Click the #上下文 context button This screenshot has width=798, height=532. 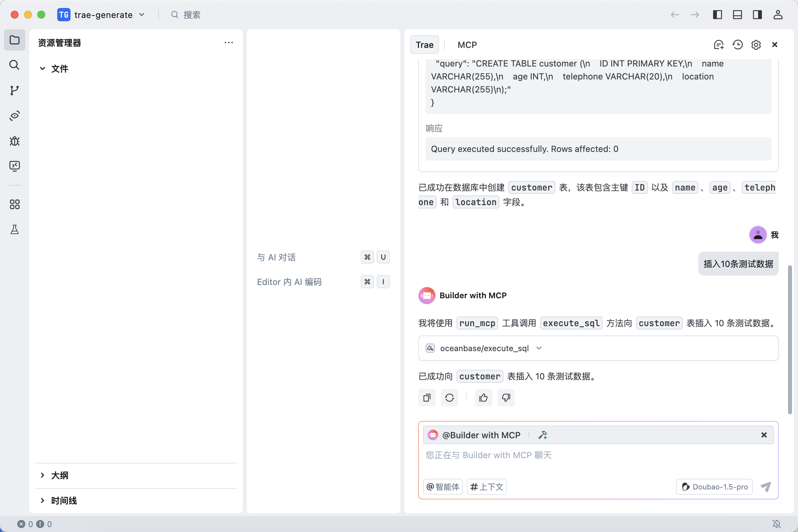(x=486, y=487)
